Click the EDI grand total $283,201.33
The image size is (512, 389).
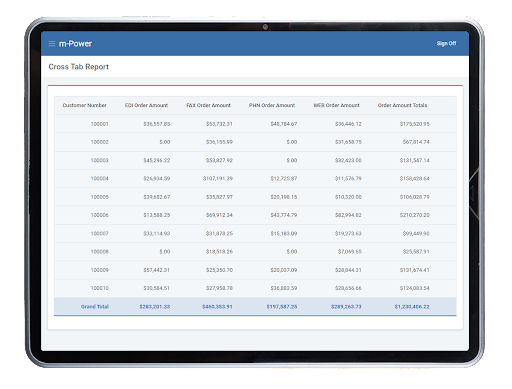155,307
